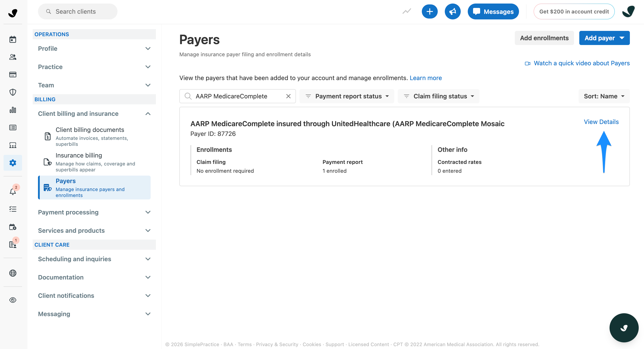
Task: Open the Sort: Name dropdown
Action: pyautogui.click(x=604, y=96)
